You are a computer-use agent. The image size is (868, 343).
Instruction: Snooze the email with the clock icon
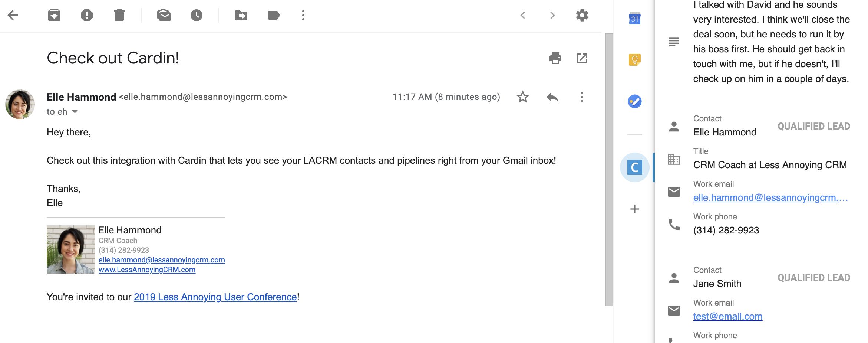pyautogui.click(x=197, y=15)
